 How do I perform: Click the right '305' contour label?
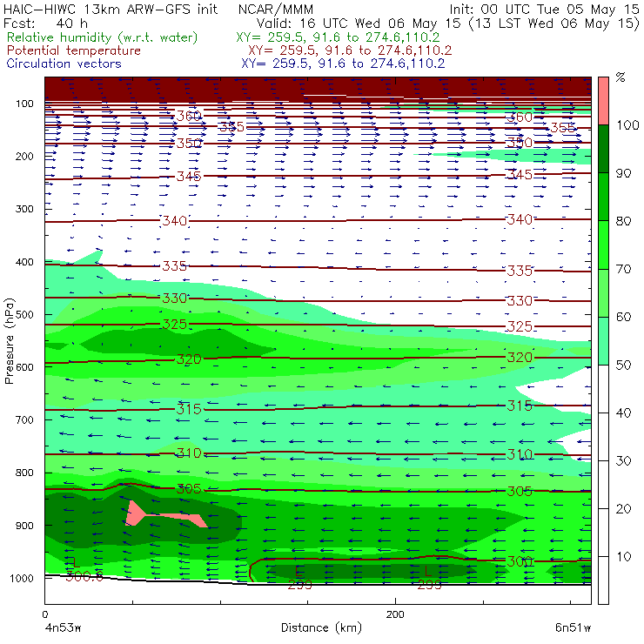pos(520,491)
